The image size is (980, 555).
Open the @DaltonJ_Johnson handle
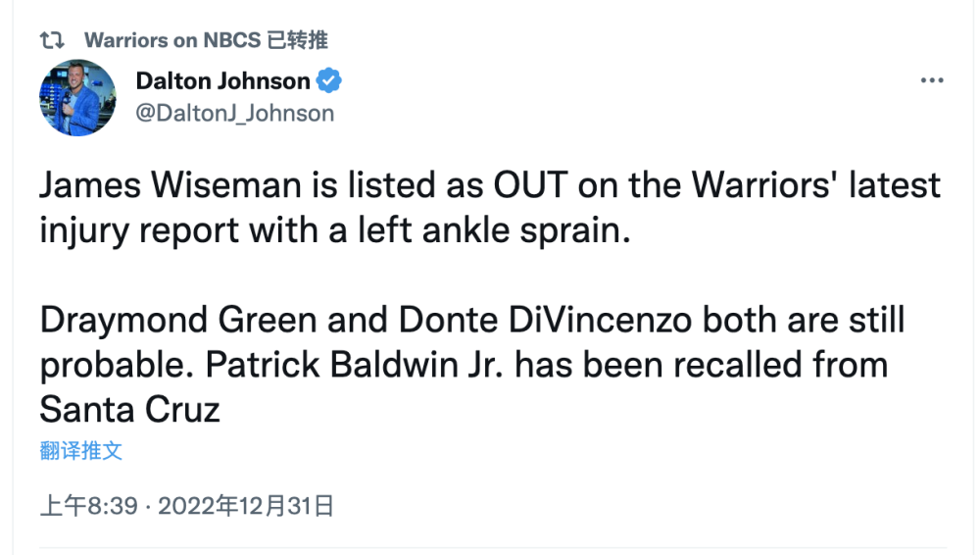pos(234,113)
